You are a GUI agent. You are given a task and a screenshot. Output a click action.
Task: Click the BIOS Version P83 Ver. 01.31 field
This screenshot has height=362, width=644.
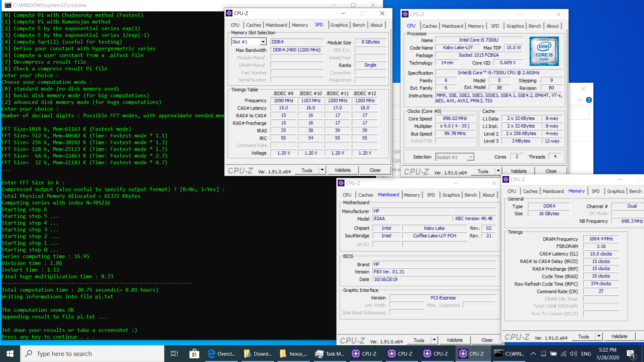pyautogui.click(x=434, y=272)
